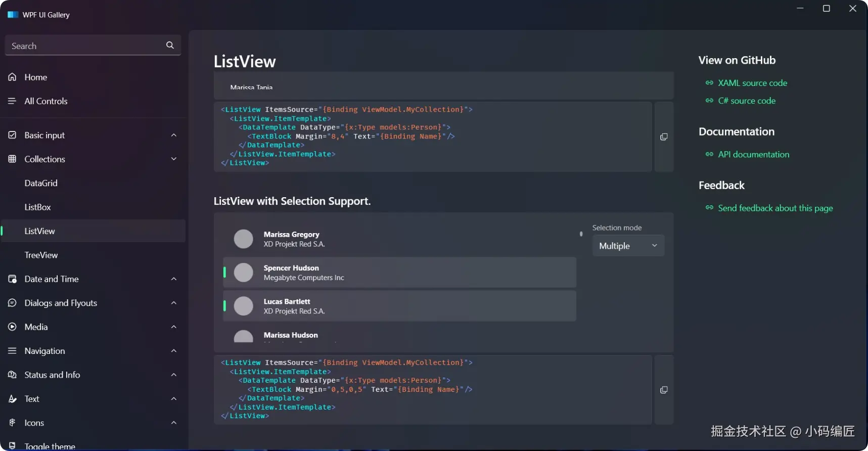Viewport: 868px width, 451px height.
Task: Click the ListView page title
Action: click(x=245, y=61)
